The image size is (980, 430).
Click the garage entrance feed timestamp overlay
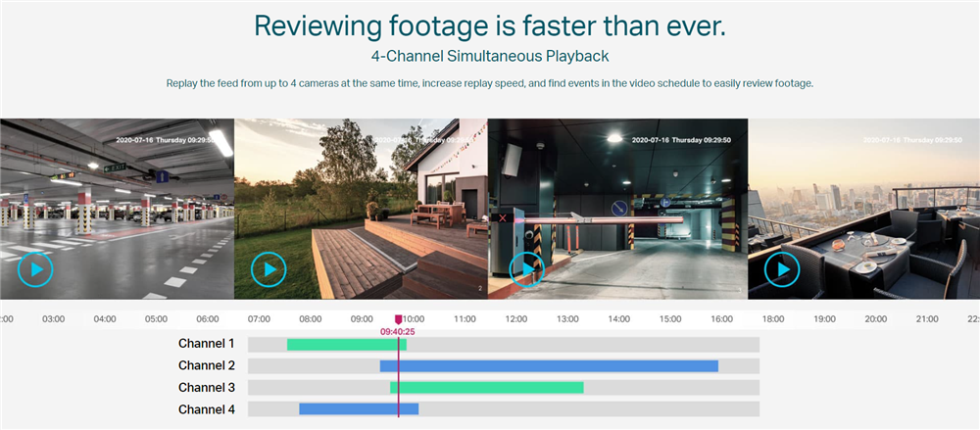pos(681,141)
